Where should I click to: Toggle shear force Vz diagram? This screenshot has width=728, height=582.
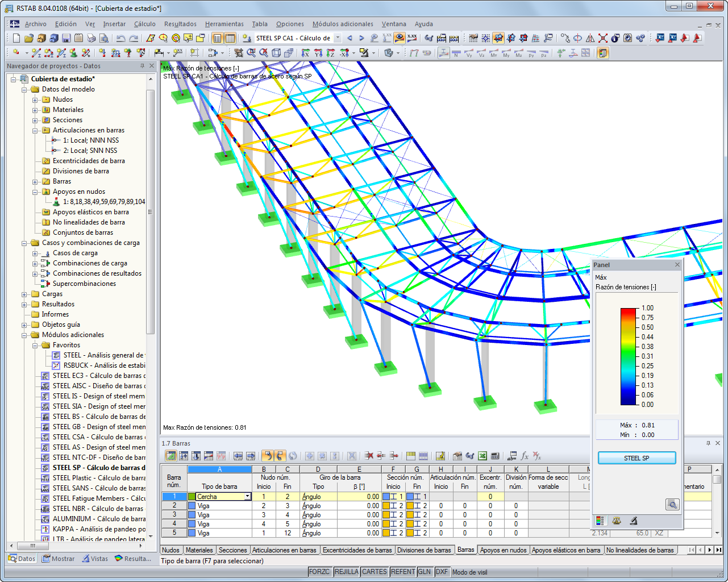tap(481, 53)
